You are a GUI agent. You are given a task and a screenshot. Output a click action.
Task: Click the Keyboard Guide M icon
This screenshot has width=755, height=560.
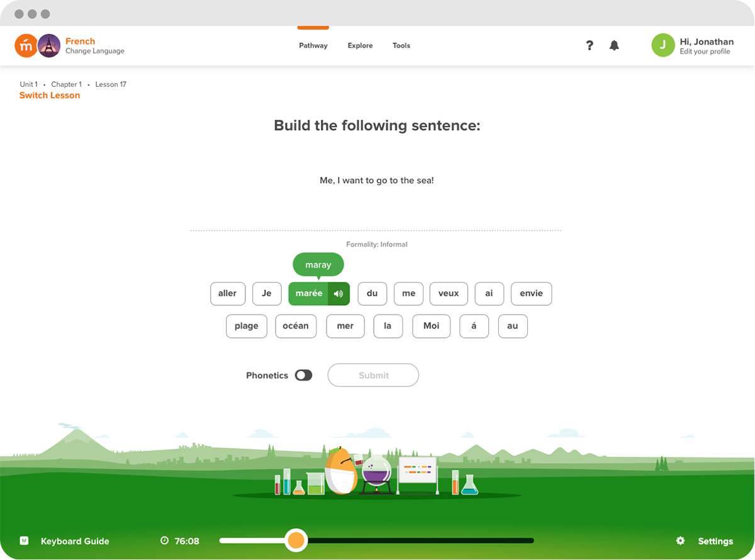tap(23, 540)
